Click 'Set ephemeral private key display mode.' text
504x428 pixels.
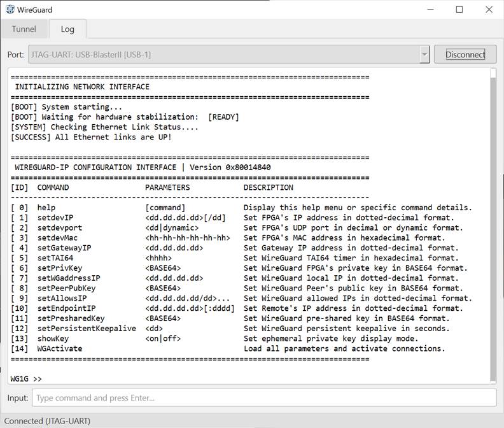[x=331, y=338]
